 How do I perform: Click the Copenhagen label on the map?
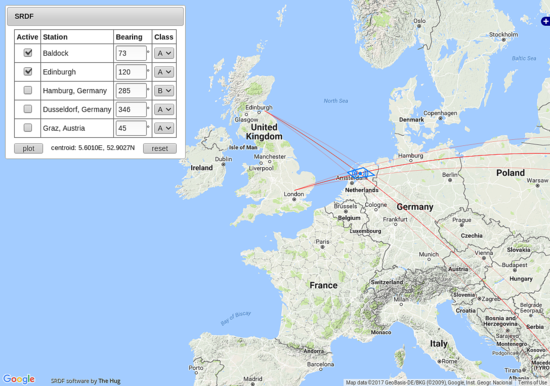(x=440, y=113)
